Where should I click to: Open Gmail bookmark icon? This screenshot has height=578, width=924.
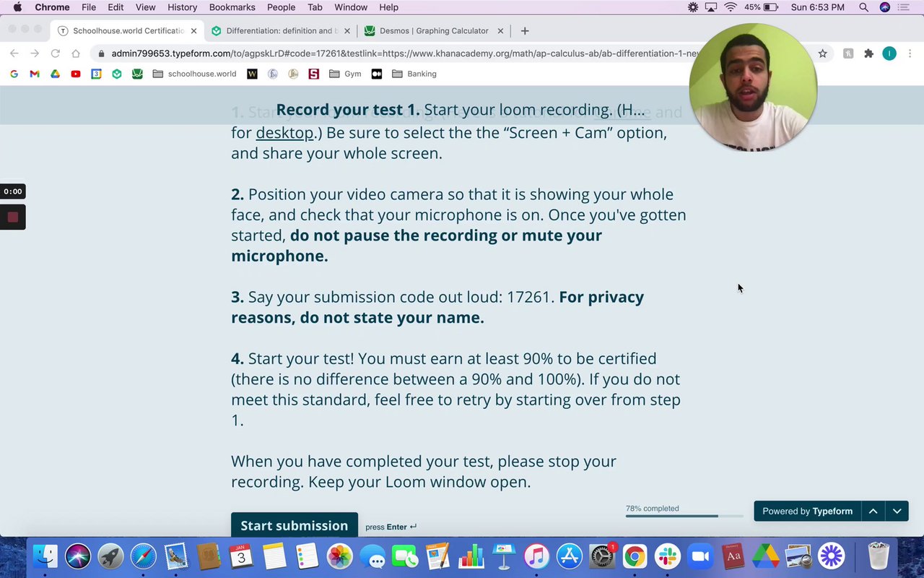(34, 74)
